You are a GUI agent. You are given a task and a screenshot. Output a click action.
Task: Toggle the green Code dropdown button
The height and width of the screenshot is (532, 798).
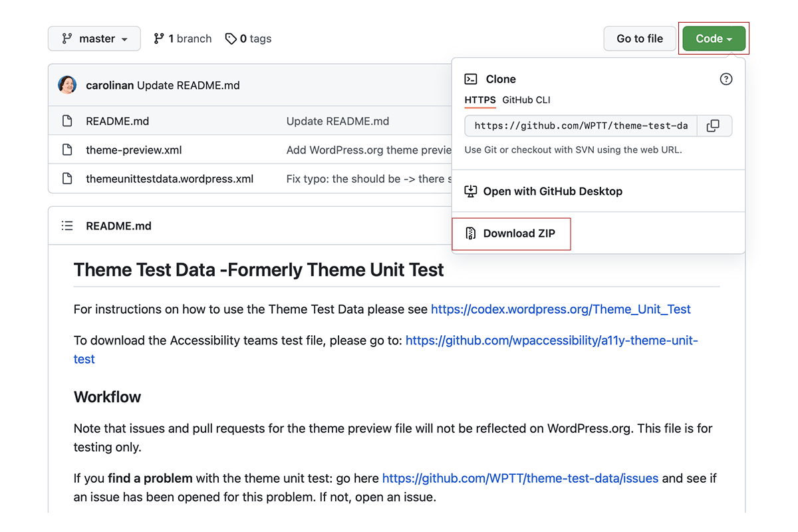pos(714,39)
